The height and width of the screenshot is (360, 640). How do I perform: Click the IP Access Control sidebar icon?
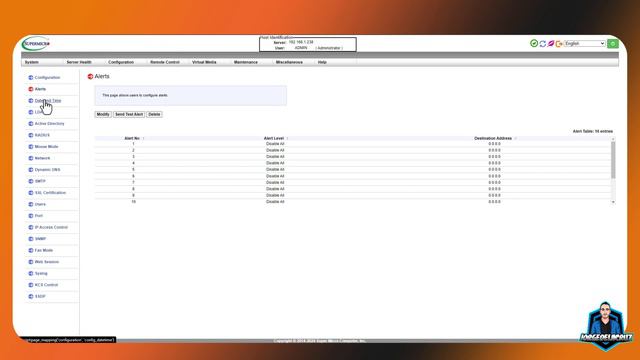click(31, 227)
